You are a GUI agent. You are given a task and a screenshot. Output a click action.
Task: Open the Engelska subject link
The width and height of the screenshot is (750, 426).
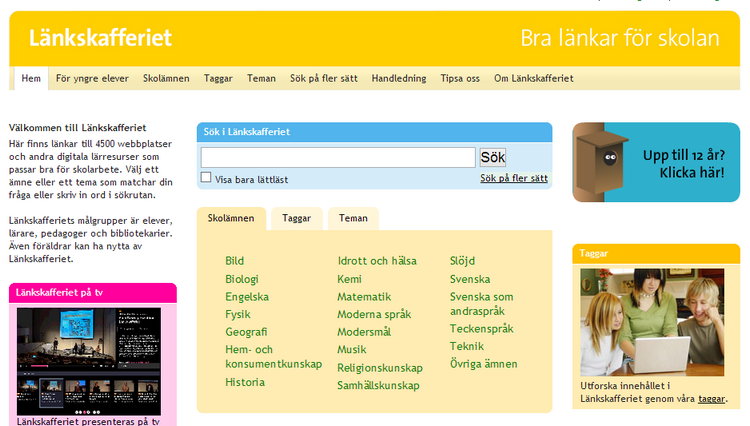pyautogui.click(x=247, y=297)
